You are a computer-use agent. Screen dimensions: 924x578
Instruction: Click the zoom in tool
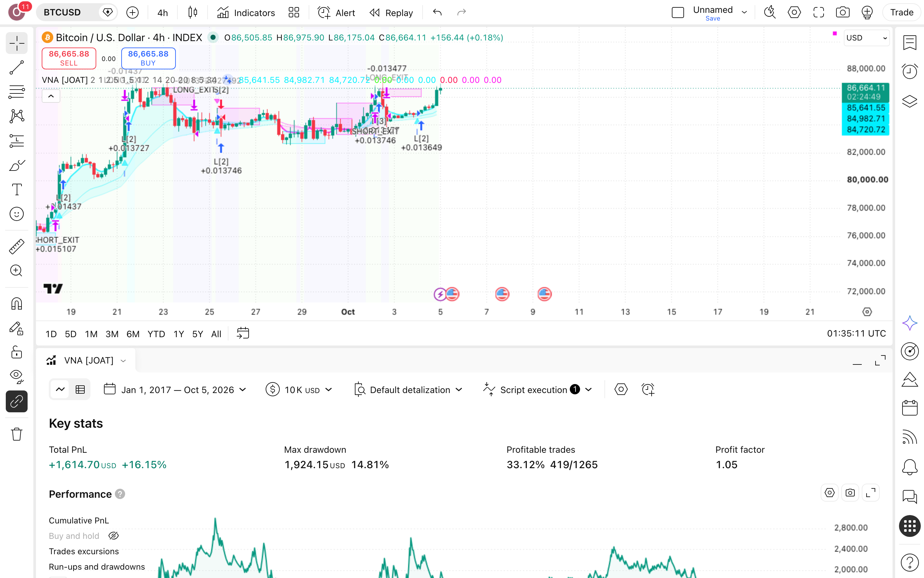coord(16,271)
